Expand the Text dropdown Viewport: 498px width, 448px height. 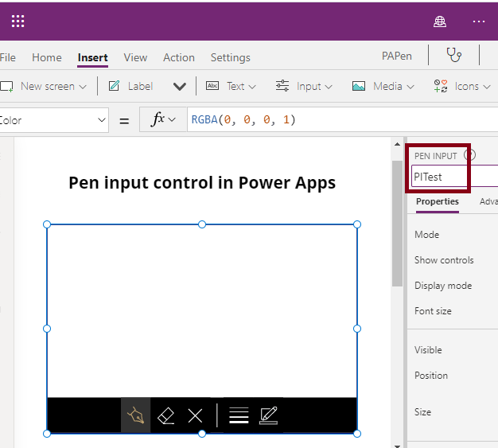pos(252,87)
